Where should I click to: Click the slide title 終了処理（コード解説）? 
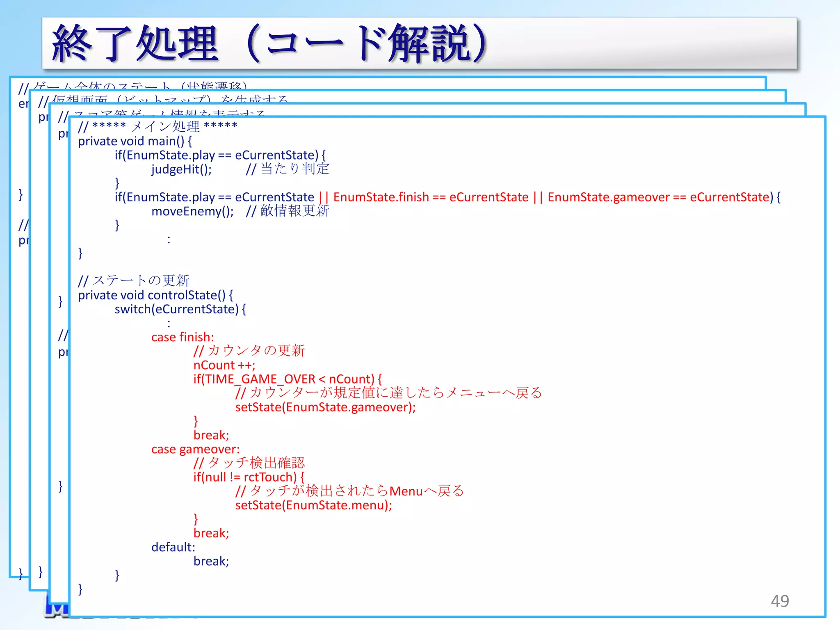point(269,43)
